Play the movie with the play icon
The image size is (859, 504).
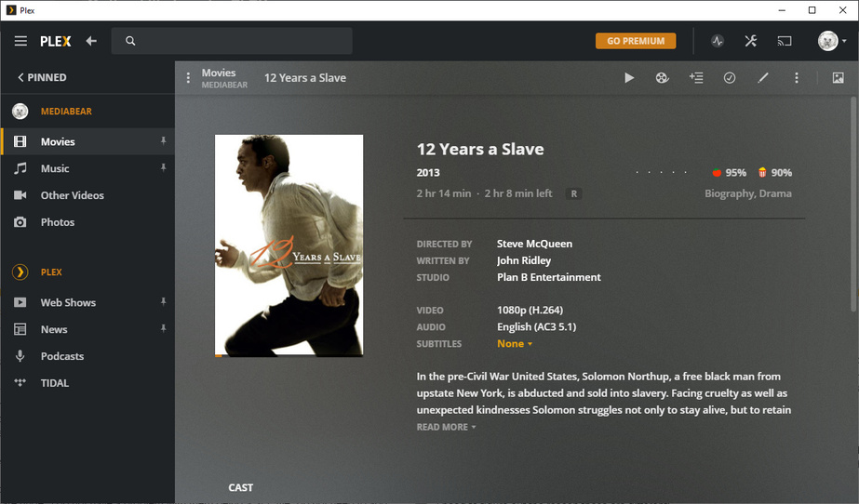[x=629, y=78]
